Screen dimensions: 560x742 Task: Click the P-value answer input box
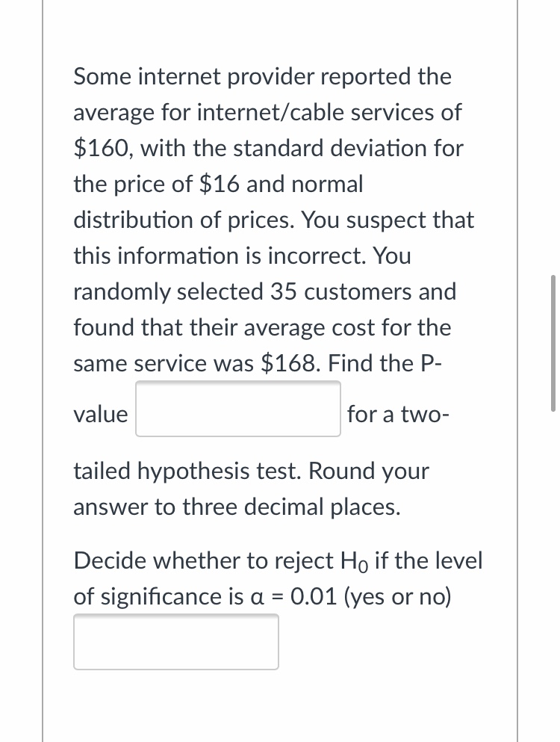tap(237, 409)
